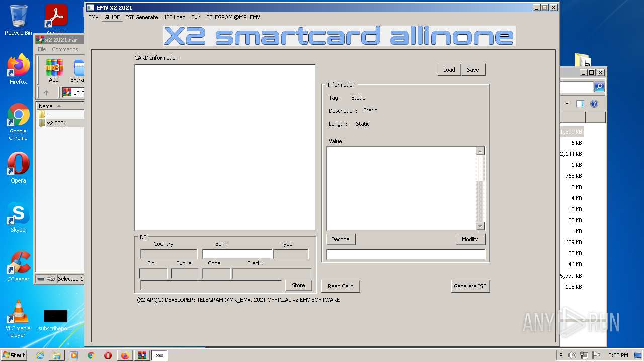Open Acrobat desktop shortcut
The image size is (644, 362).
[56, 20]
